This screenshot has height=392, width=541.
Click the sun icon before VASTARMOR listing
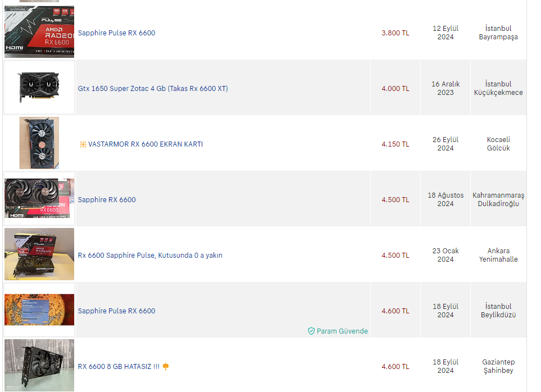pos(83,144)
